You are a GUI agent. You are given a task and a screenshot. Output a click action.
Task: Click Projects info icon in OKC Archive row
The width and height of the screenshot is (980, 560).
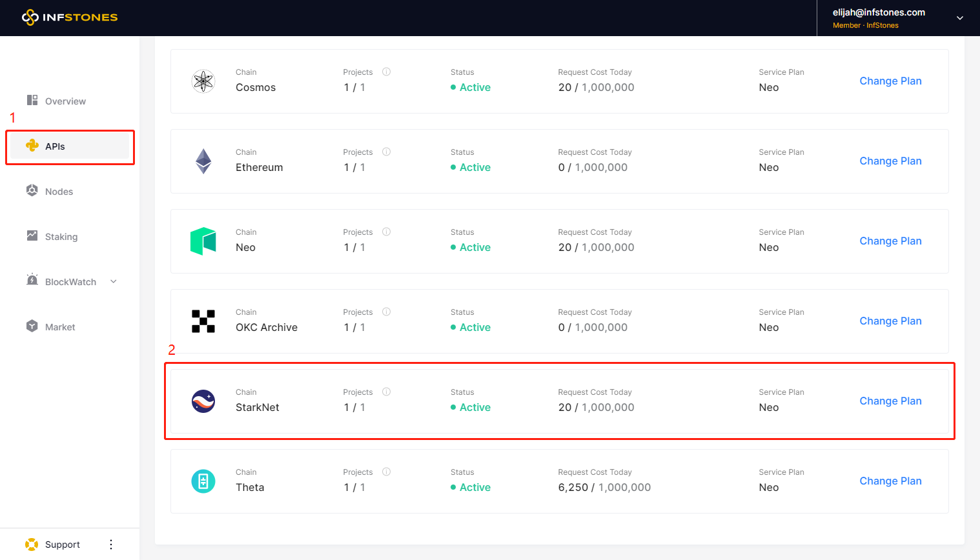[387, 312]
